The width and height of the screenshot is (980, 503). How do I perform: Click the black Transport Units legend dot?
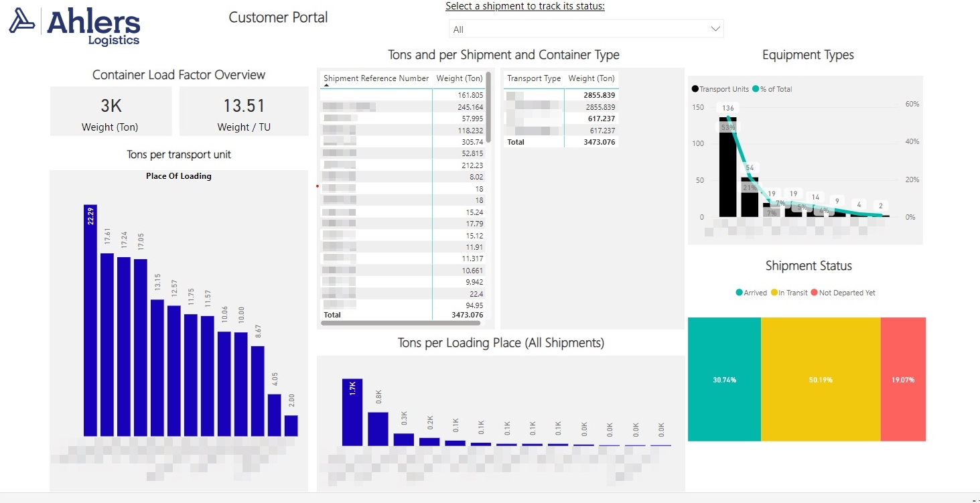695,89
